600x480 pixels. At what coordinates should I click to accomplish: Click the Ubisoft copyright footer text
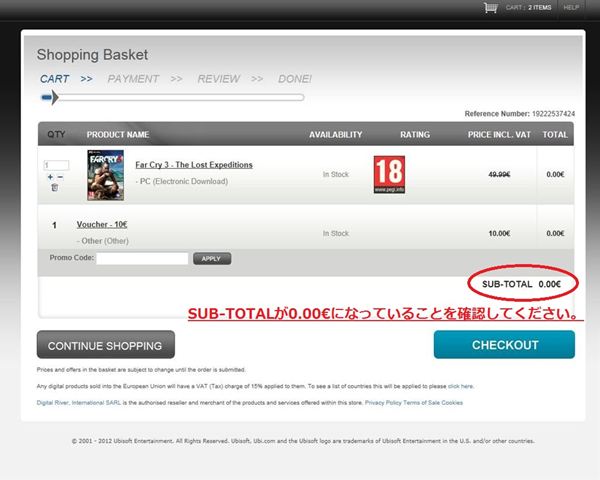pyautogui.click(x=303, y=441)
